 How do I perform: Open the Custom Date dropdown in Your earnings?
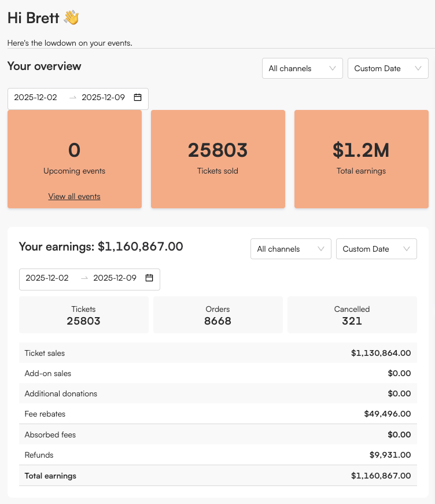[376, 249]
